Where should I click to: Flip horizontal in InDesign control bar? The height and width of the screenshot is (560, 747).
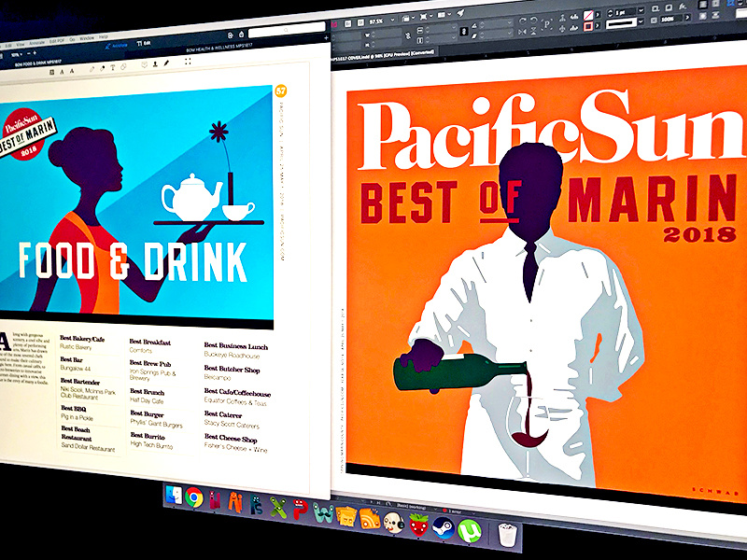(522, 32)
